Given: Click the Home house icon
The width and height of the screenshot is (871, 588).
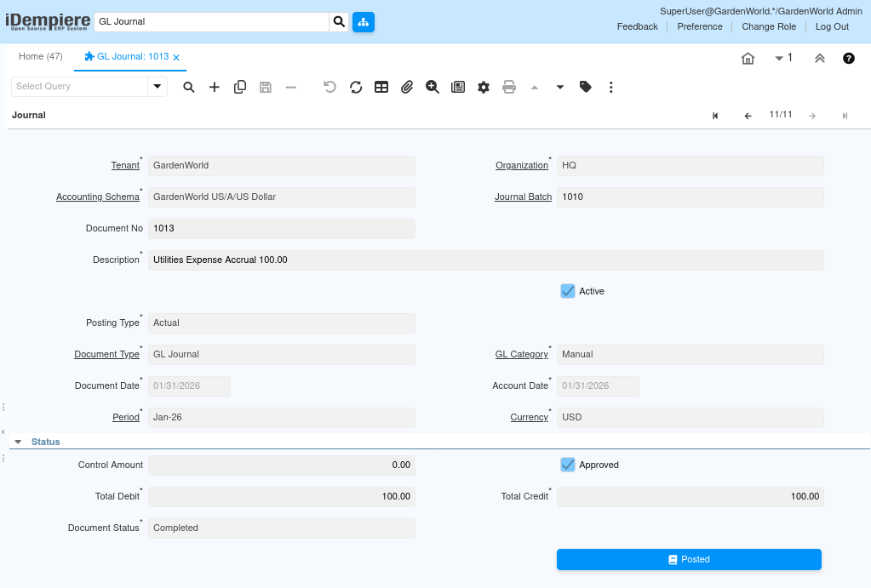Looking at the screenshot, I should pos(748,59).
